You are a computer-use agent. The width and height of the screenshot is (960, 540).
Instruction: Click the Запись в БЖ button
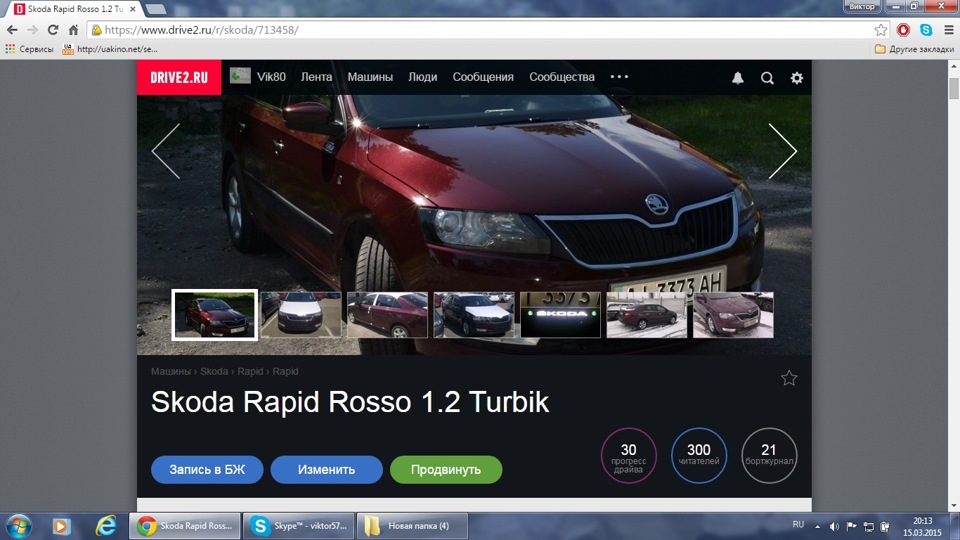[x=207, y=470]
